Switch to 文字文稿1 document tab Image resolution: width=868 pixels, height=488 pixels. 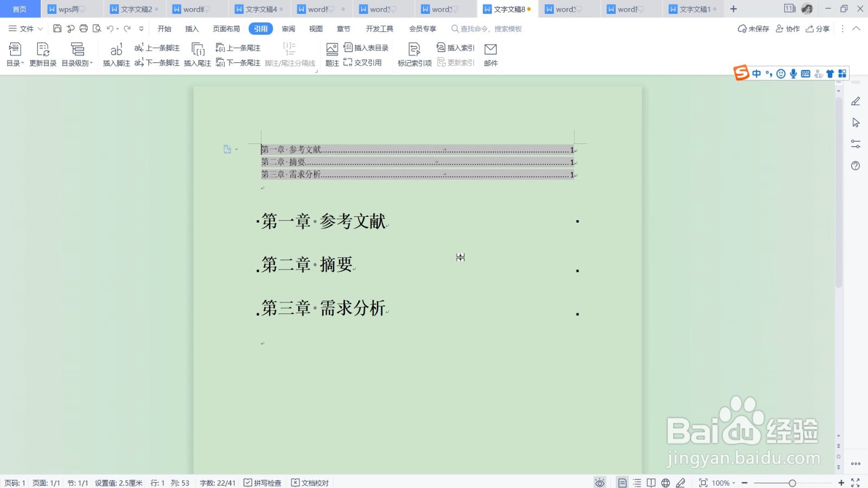click(x=694, y=9)
